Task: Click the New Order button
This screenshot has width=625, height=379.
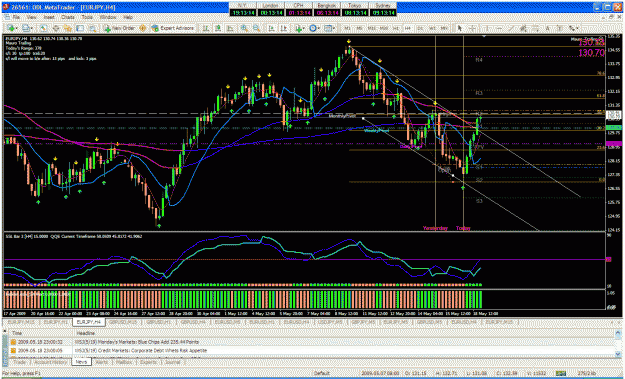Action: [120, 28]
